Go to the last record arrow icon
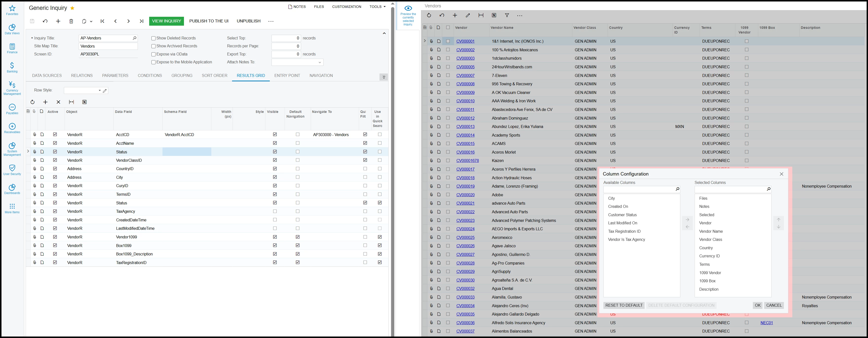 142,21
